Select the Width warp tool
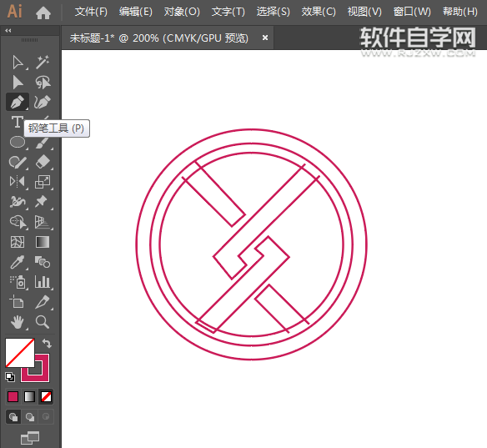This screenshot has width=487, height=448. point(18,202)
